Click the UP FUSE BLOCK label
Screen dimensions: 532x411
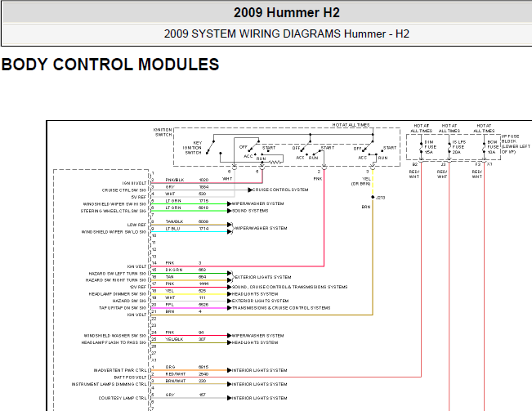(x=516, y=144)
